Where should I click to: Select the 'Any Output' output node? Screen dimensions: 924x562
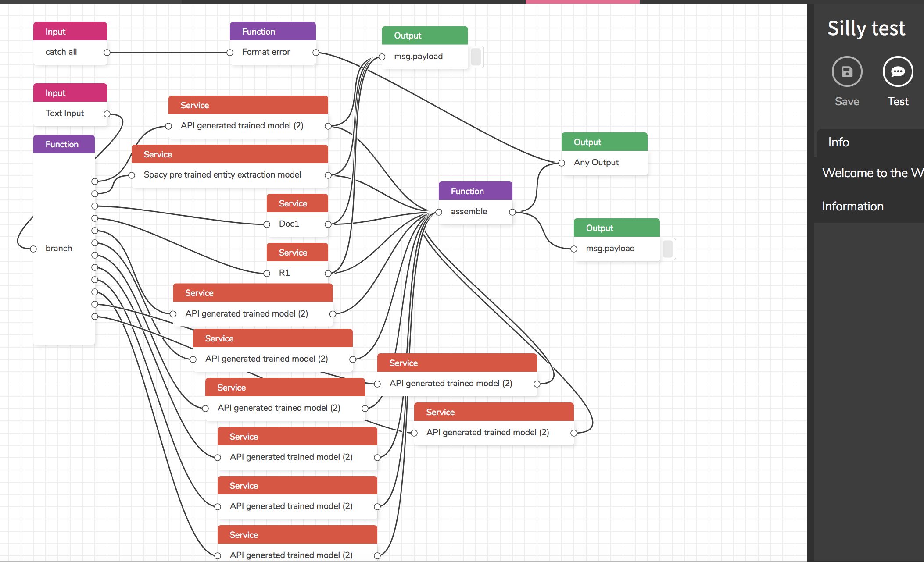pyautogui.click(x=605, y=154)
